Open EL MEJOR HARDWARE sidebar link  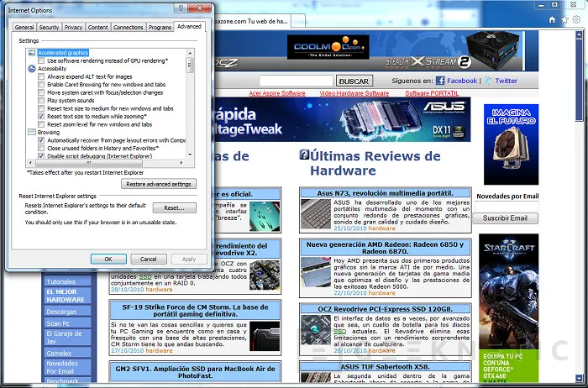point(68,296)
